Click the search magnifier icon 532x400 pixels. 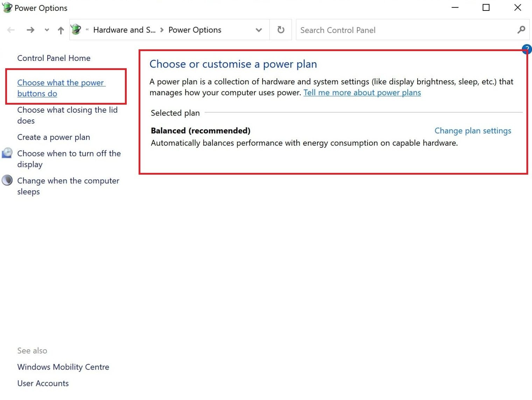[521, 30]
